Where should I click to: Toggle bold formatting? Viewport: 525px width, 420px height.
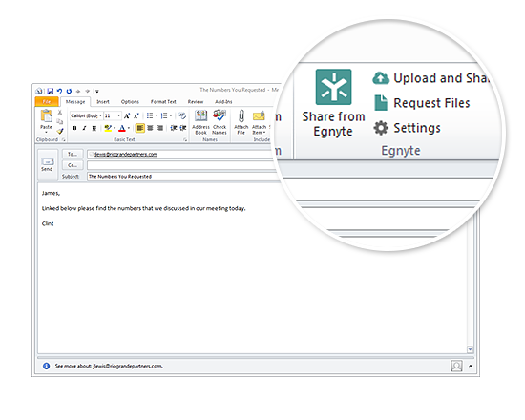pyautogui.click(x=74, y=128)
